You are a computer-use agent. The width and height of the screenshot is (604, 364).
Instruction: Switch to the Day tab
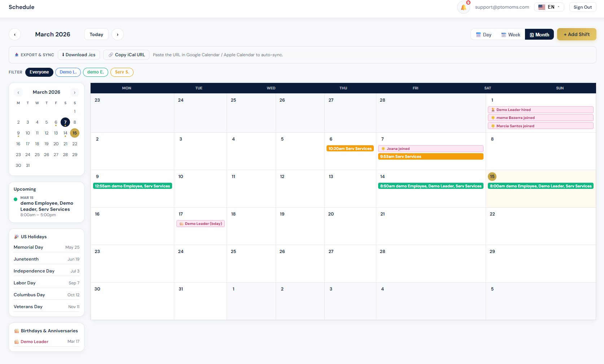coord(483,34)
